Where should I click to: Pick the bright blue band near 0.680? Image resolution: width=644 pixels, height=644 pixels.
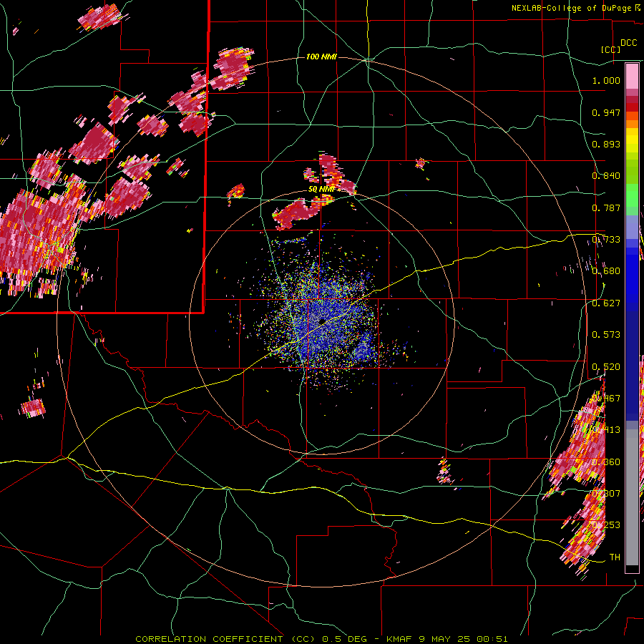(632, 275)
